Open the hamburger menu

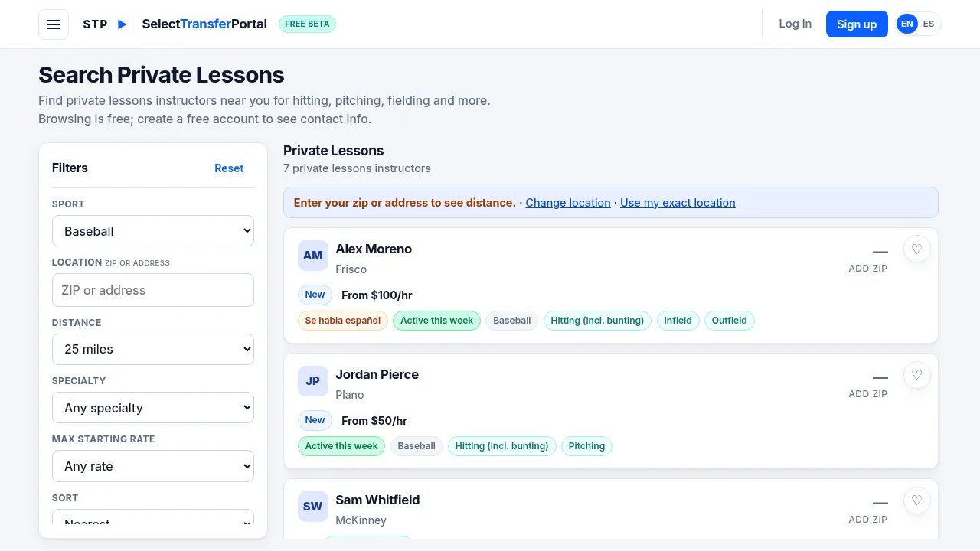(x=54, y=24)
